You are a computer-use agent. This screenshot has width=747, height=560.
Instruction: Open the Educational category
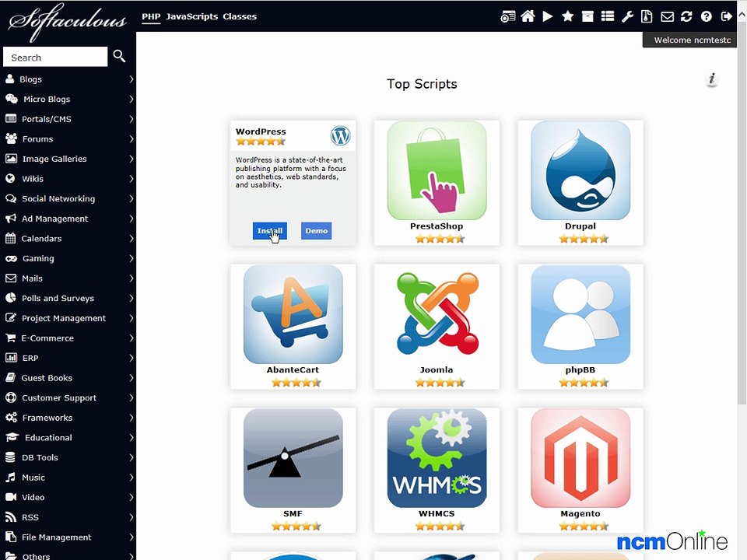tap(68, 438)
